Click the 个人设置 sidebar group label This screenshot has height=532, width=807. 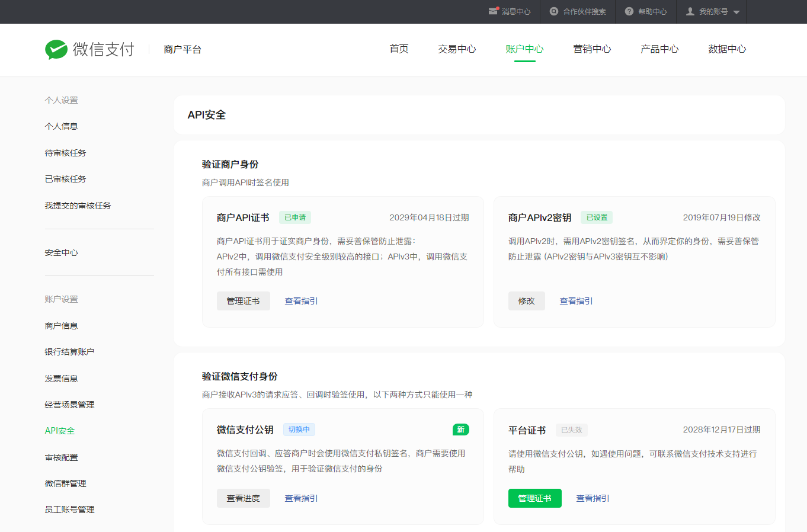(62, 100)
